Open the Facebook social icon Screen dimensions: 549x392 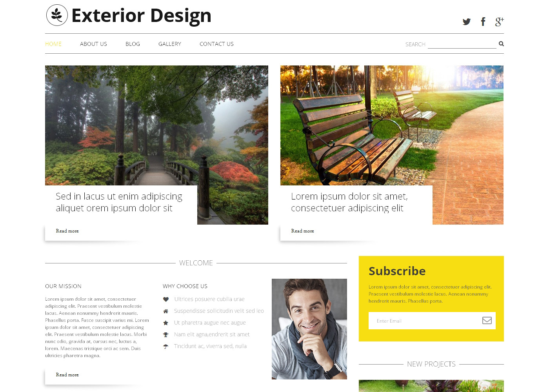(x=483, y=22)
